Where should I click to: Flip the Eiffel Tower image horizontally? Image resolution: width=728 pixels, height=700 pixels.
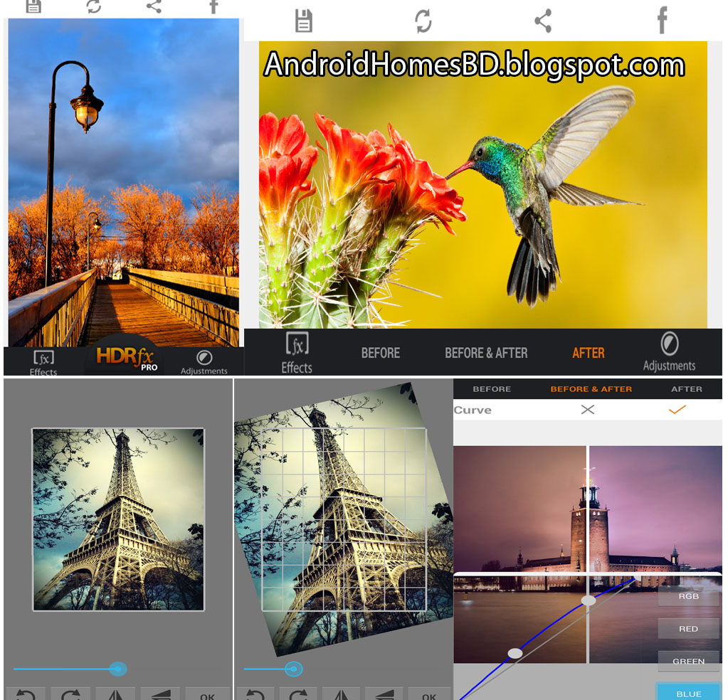(x=114, y=694)
